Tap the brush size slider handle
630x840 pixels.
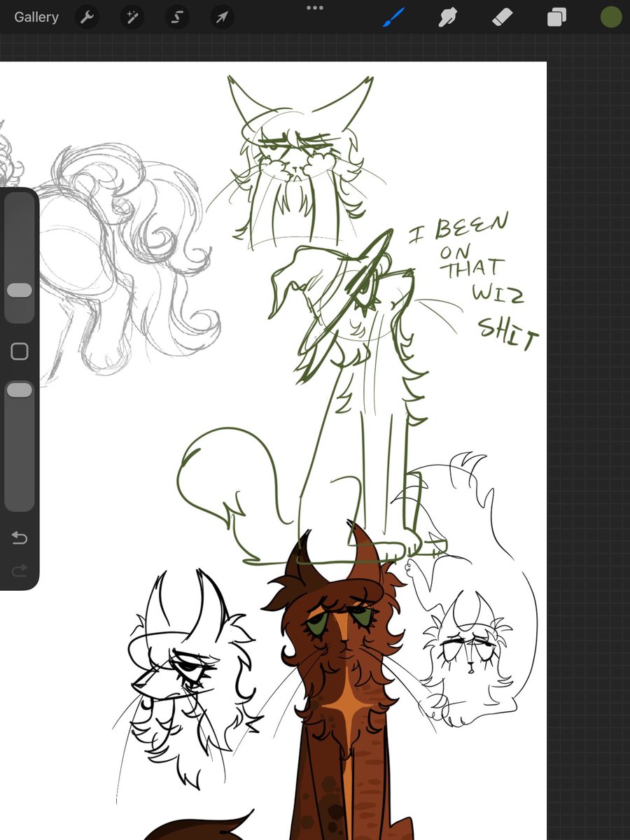click(x=20, y=290)
